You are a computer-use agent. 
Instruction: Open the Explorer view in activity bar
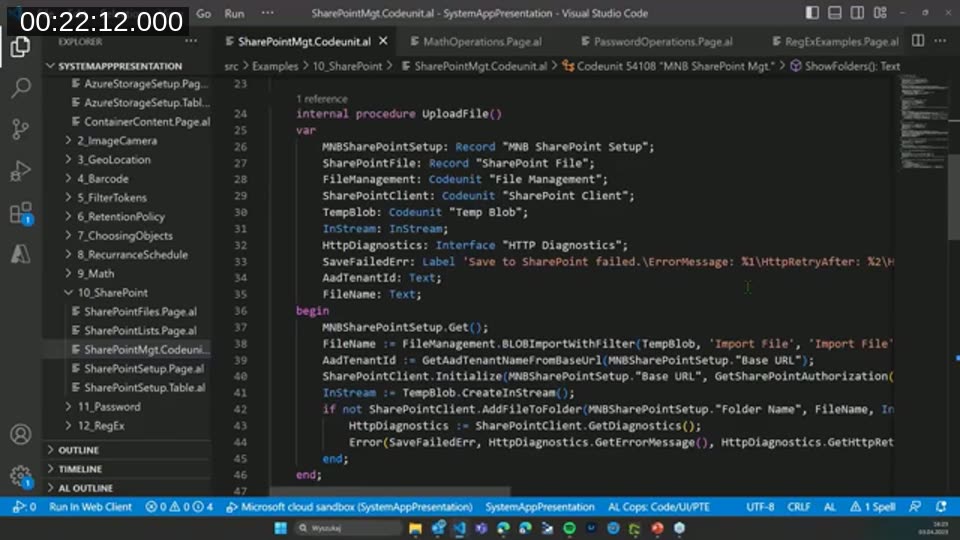point(20,47)
